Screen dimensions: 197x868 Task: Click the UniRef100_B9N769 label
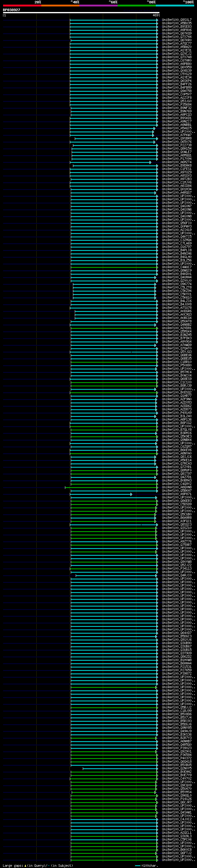click(177, 111)
